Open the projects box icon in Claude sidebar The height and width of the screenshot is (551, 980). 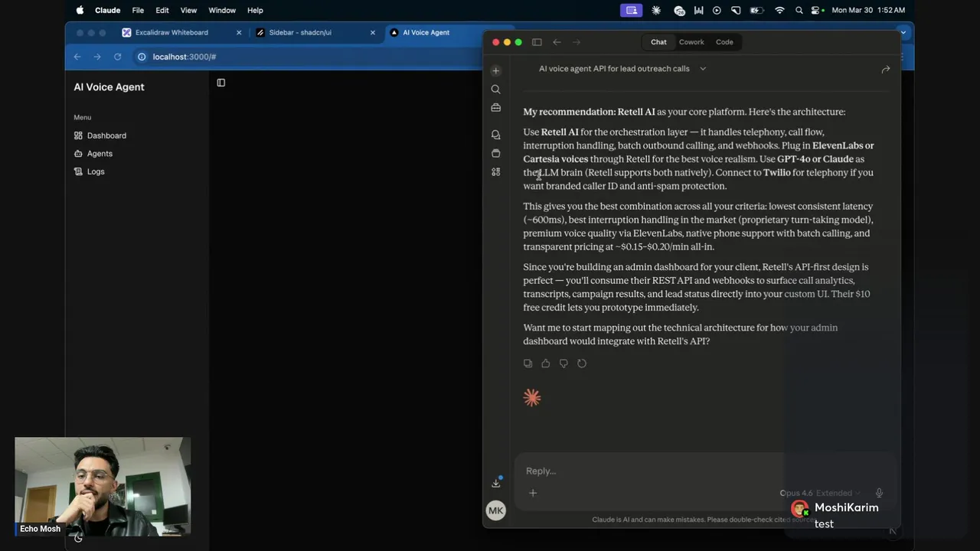(496, 153)
